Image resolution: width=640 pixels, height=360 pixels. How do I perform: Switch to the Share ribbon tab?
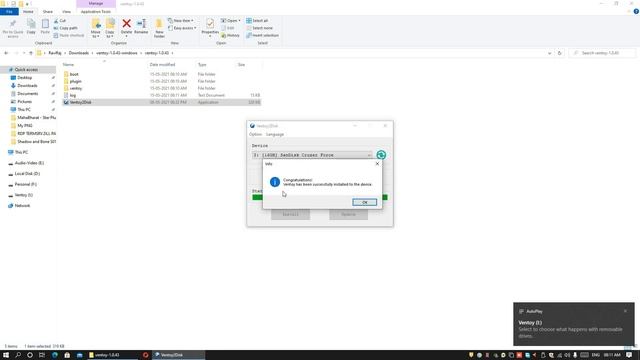coord(48,12)
